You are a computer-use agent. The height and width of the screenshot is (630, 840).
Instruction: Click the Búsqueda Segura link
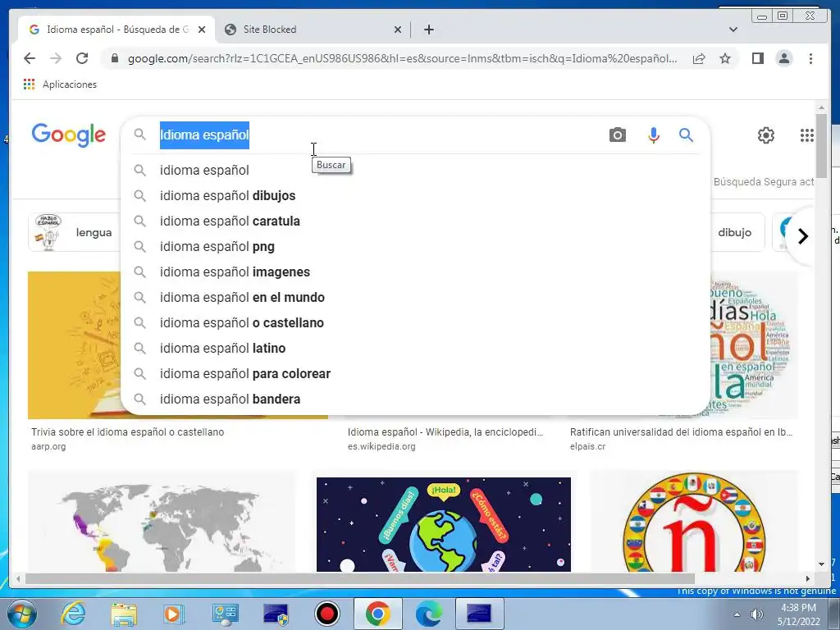[764, 182]
